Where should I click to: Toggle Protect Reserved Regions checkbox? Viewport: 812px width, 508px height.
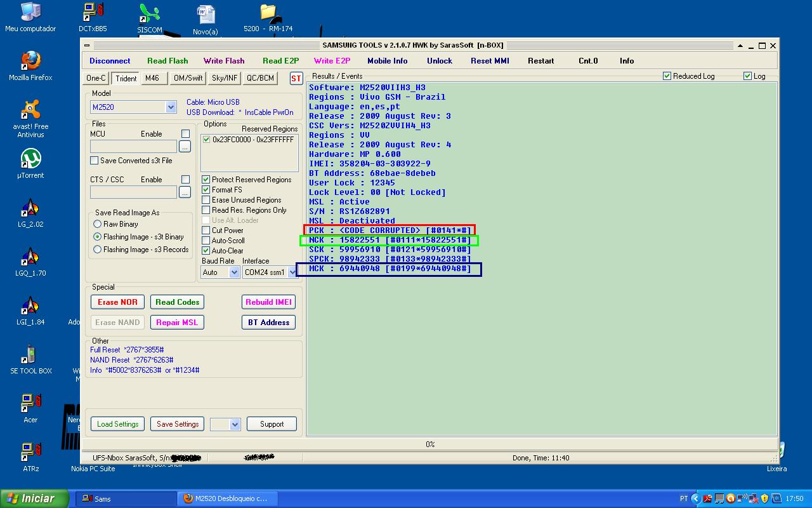pos(206,180)
